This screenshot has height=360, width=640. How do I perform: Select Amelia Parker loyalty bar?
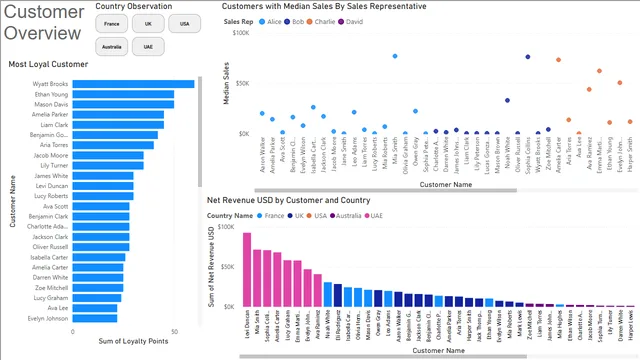pyautogui.click(x=118, y=115)
